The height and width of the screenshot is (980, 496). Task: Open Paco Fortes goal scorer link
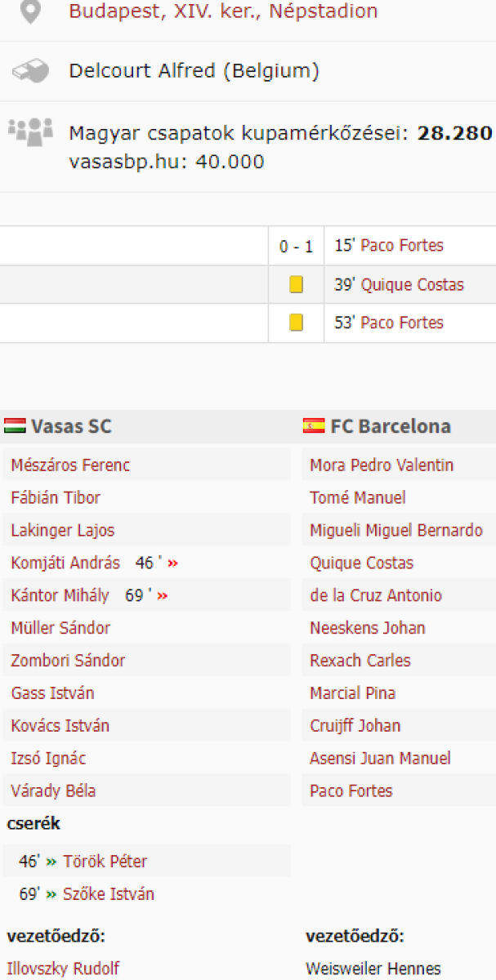coord(402,246)
